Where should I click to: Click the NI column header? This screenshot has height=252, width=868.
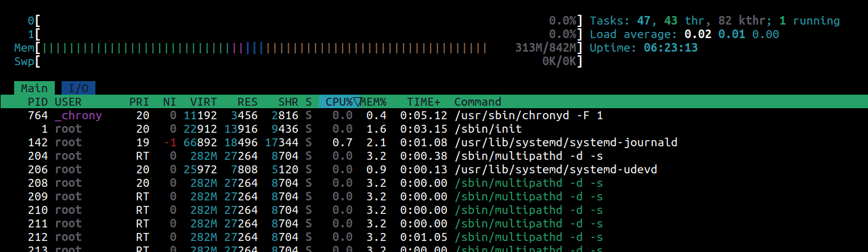click(x=169, y=102)
